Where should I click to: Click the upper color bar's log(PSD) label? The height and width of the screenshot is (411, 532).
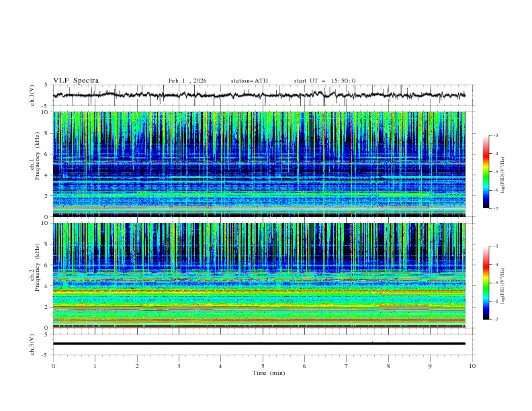click(x=503, y=175)
